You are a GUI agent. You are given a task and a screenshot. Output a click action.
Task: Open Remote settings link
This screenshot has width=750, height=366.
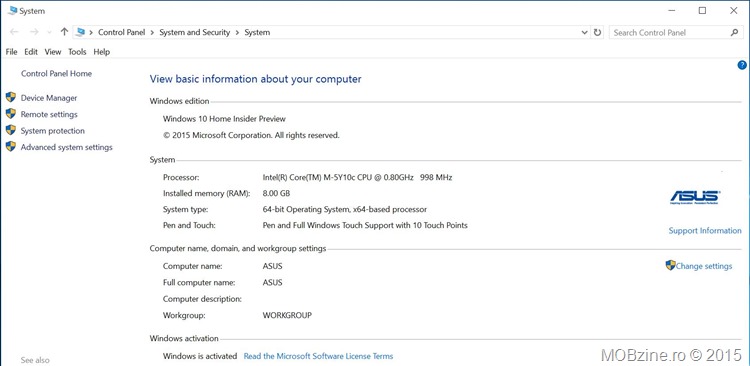coord(49,114)
